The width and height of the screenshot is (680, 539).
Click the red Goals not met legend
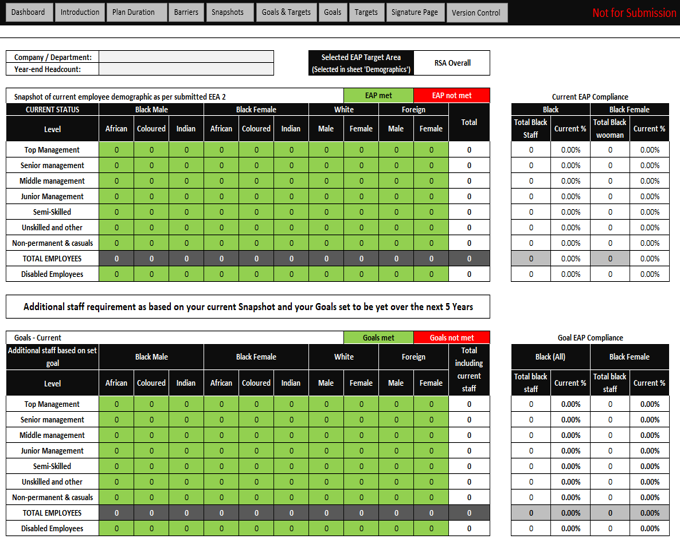(451, 338)
